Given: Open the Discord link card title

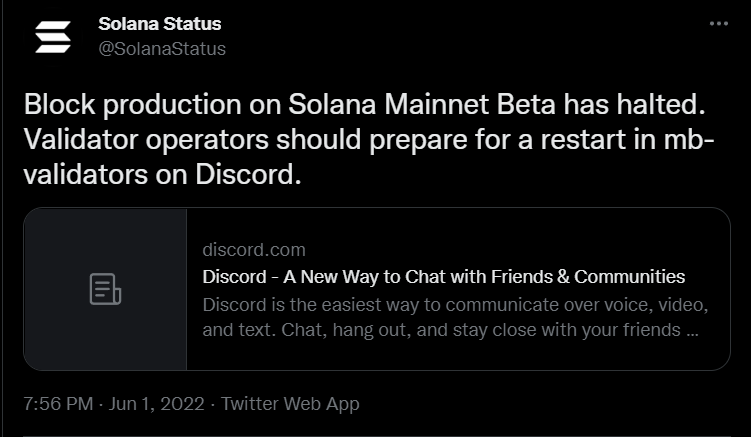Looking at the screenshot, I should tap(443, 276).
